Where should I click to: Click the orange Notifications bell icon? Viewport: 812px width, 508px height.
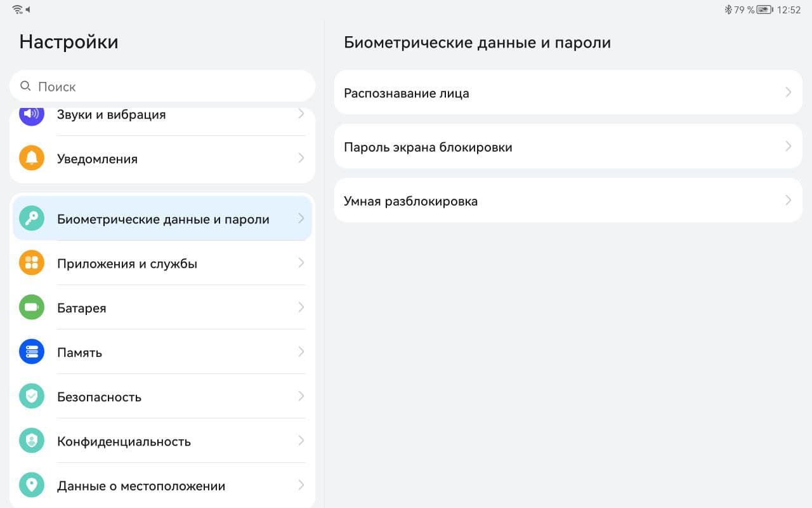(32, 158)
